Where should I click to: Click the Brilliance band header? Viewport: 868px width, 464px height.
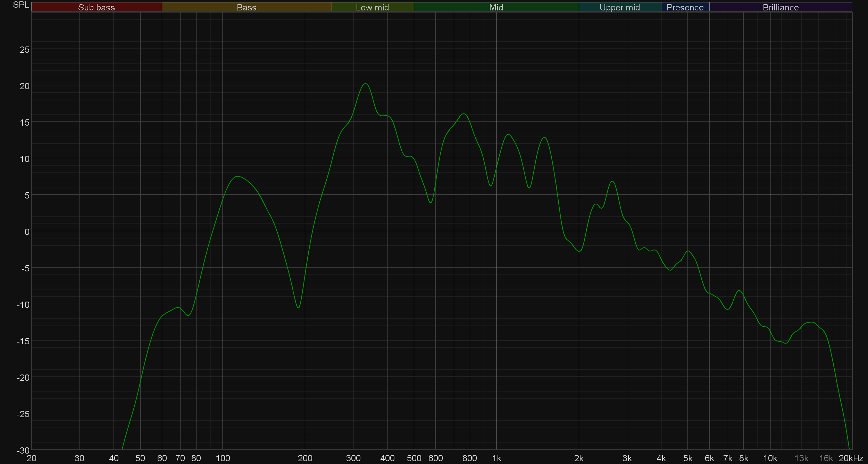(x=781, y=7)
